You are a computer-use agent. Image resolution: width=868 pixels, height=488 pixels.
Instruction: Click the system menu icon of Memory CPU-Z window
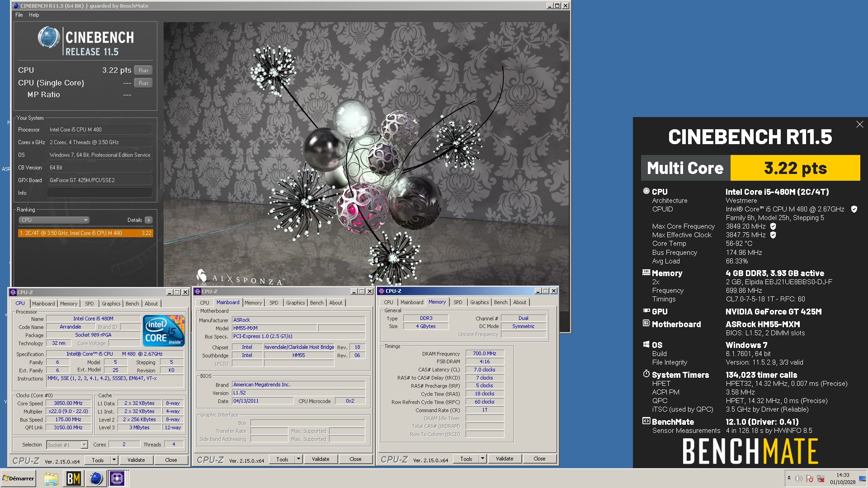point(382,291)
